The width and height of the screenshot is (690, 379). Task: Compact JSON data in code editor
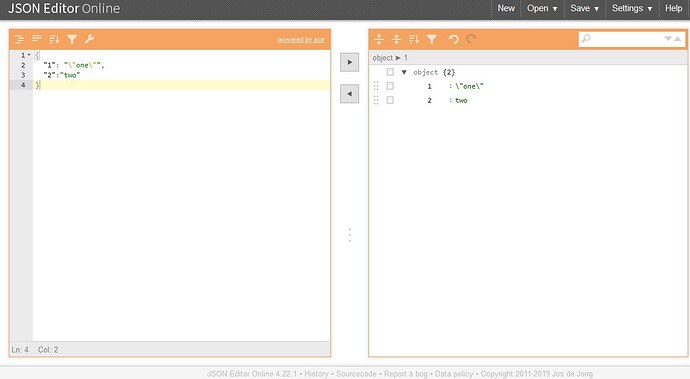click(37, 39)
